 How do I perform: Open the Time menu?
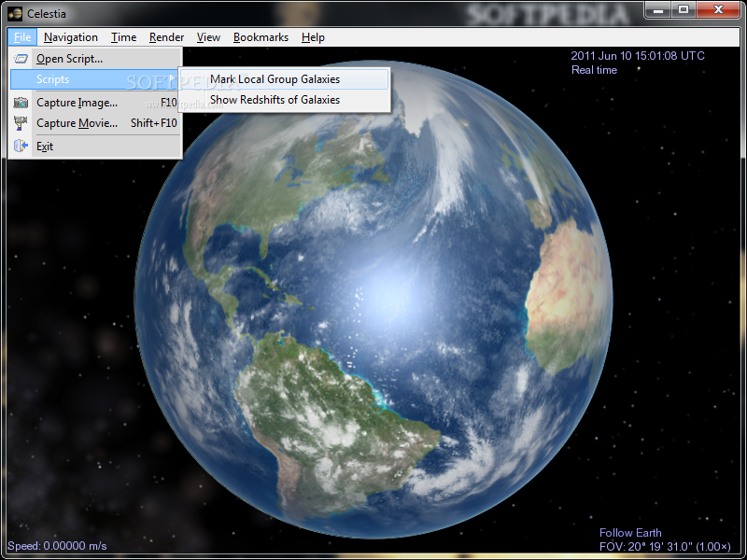[123, 37]
